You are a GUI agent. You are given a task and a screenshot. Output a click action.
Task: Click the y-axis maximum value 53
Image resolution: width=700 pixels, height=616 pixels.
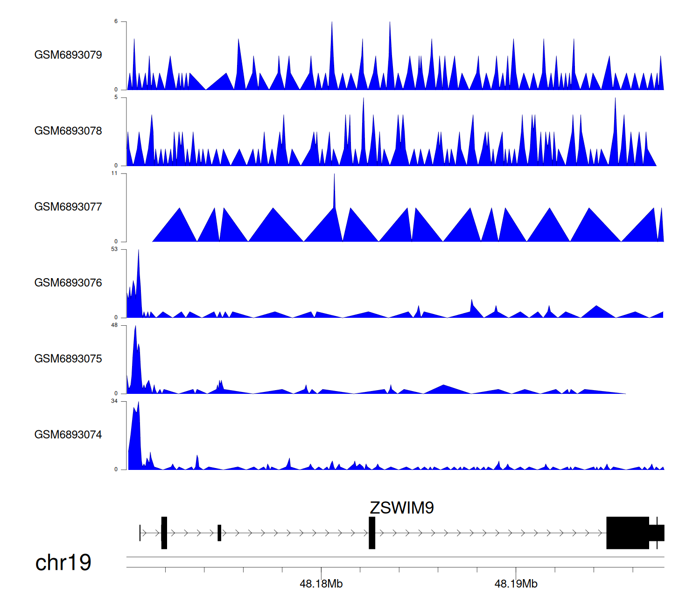click(x=114, y=249)
